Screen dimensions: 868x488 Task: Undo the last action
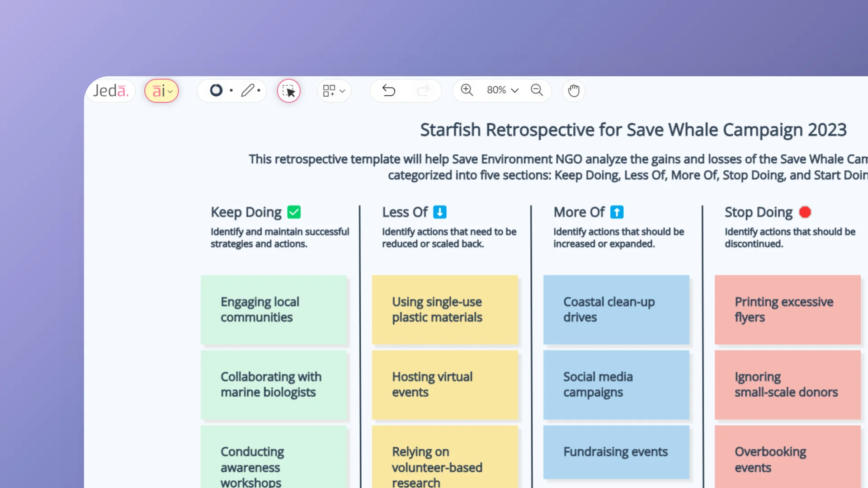pyautogui.click(x=389, y=90)
